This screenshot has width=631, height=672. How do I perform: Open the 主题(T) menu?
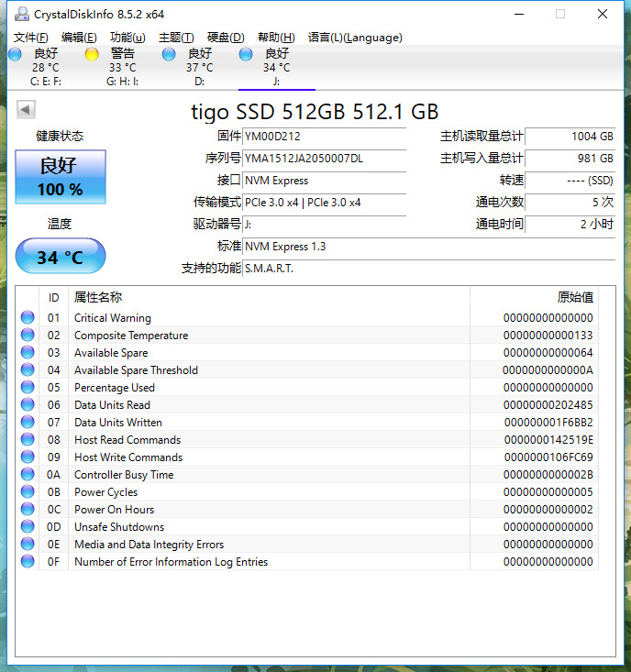(176, 38)
